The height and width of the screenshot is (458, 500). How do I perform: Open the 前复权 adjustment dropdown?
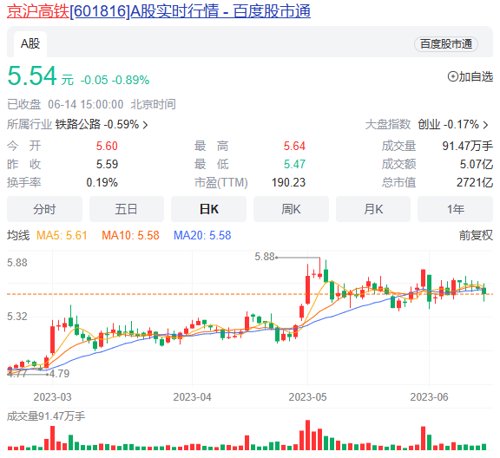click(476, 235)
